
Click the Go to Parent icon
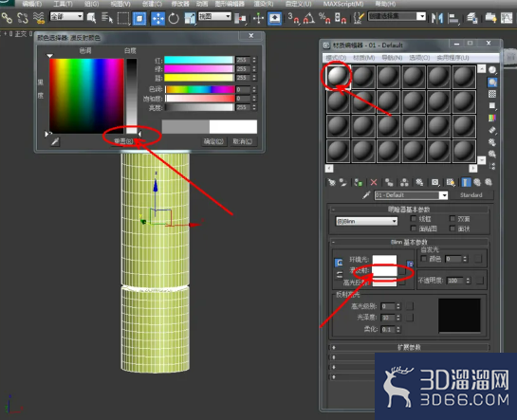[x=477, y=182]
